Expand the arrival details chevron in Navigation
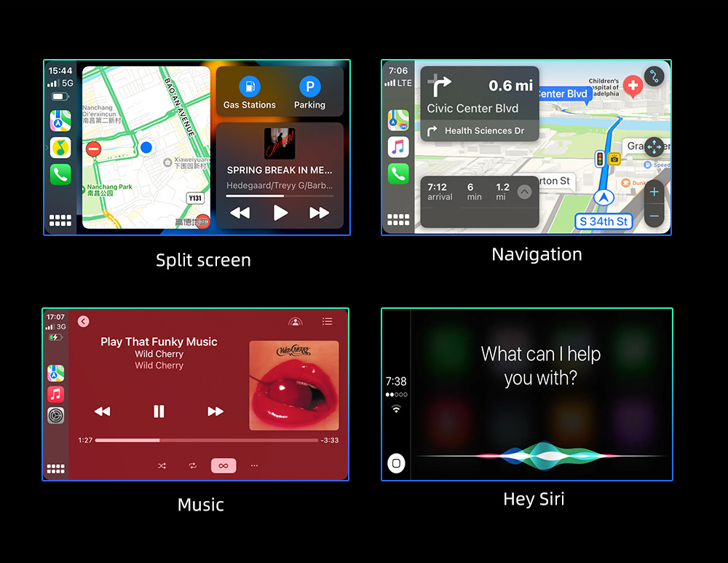The width and height of the screenshot is (728, 563). (x=524, y=192)
